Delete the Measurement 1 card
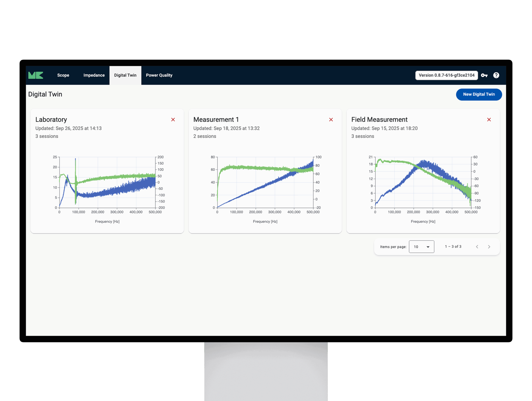The width and height of the screenshot is (532, 401). [331, 120]
